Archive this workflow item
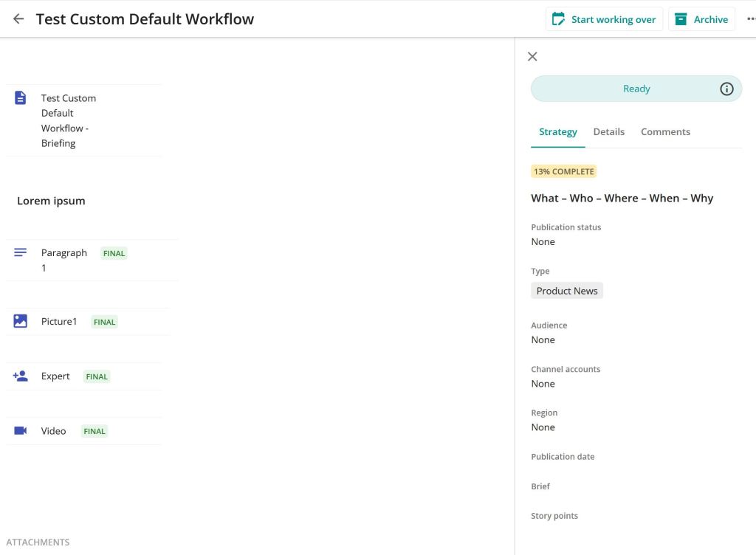The width and height of the screenshot is (756, 555). pos(701,19)
